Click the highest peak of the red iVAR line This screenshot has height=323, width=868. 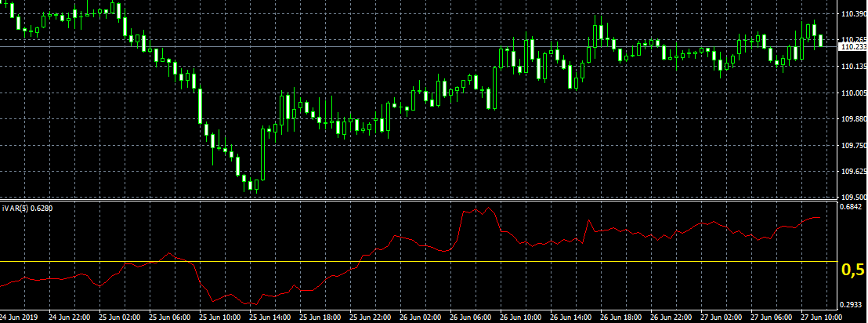coord(486,209)
